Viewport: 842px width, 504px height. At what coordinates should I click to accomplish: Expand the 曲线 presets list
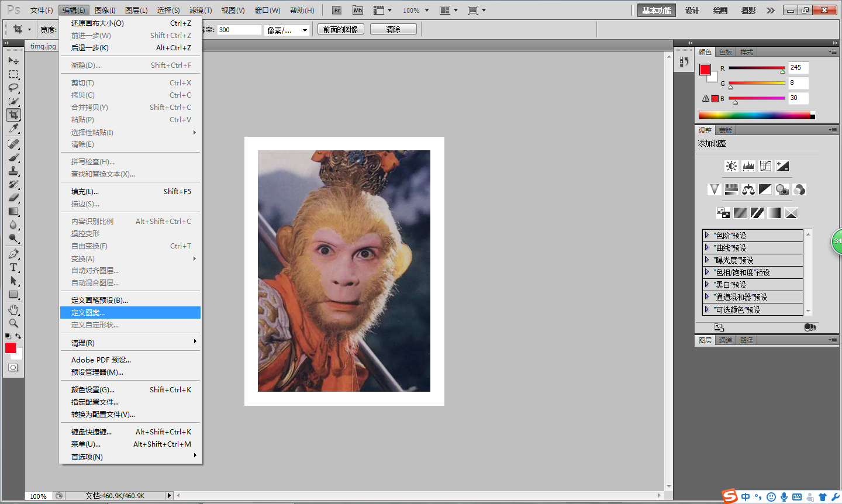707,247
